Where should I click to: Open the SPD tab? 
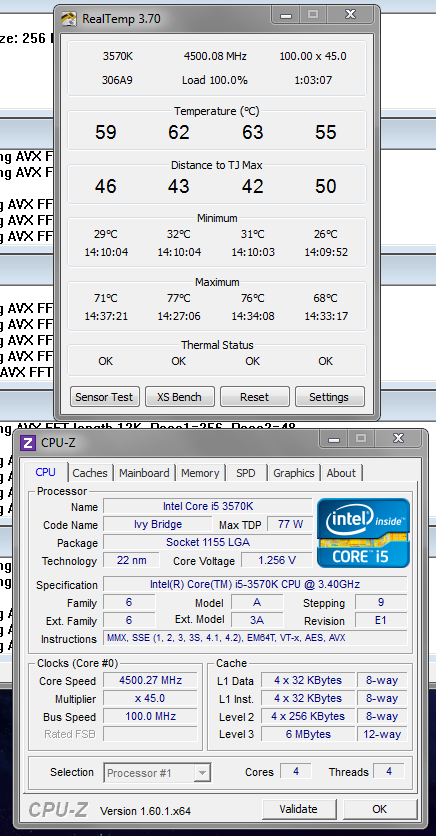click(x=246, y=473)
